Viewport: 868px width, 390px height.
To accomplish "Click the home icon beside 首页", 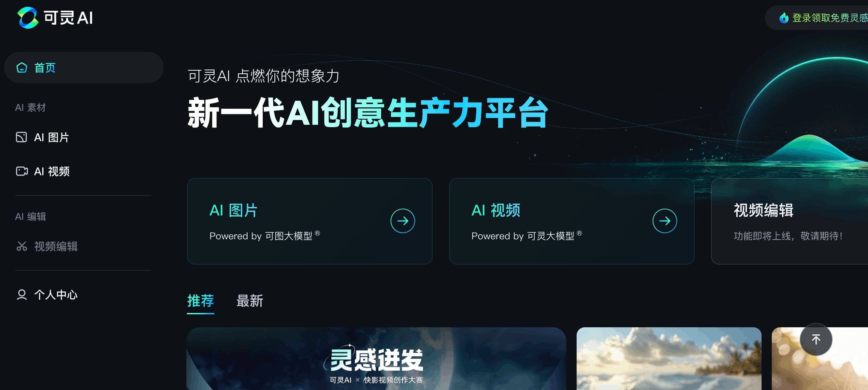I will pyautogui.click(x=22, y=67).
